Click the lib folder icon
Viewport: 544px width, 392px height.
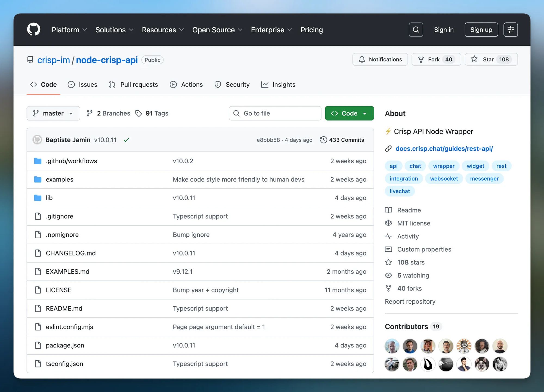pyautogui.click(x=38, y=198)
